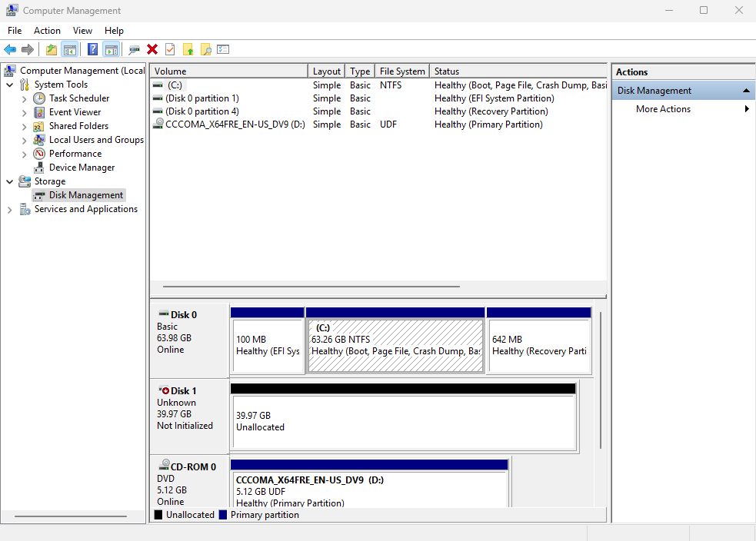Open the View menu
This screenshot has height=541, width=756.
pos(82,31)
